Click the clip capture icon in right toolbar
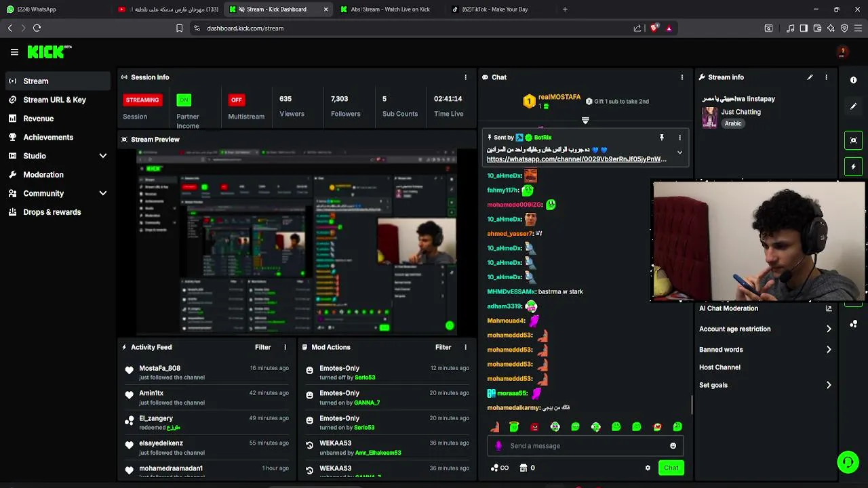The width and height of the screenshot is (868, 488). tap(854, 140)
